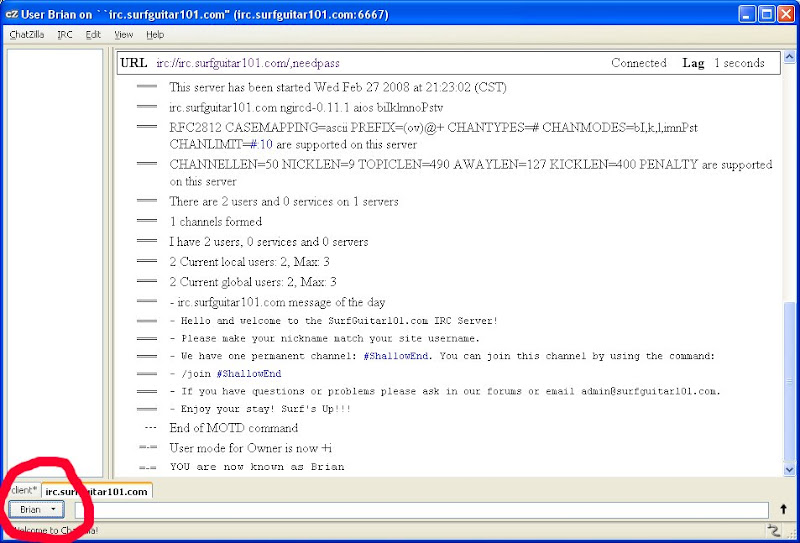800x543 pixels.
Task: Click the status bar icon at bottom right
Action: (772, 530)
